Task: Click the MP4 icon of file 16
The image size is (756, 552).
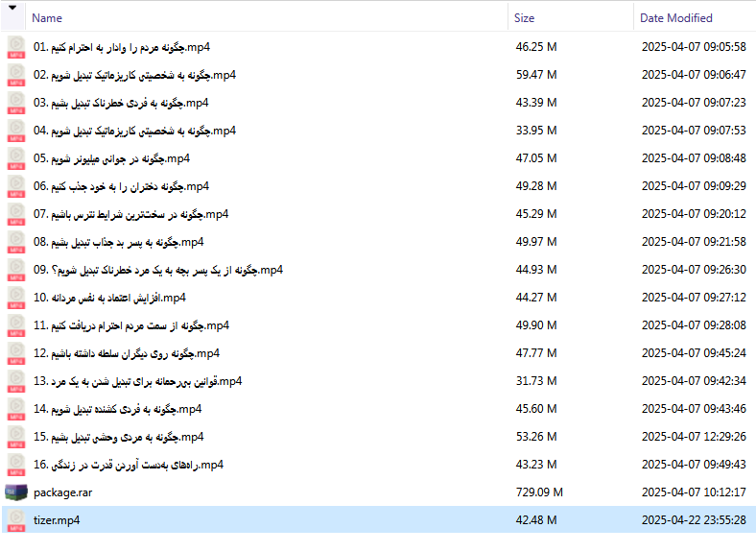Action: (x=16, y=465)
